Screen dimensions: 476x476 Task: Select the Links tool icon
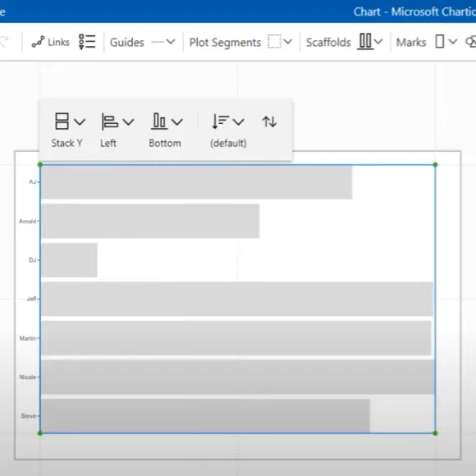pyautogui.click(x=38, y=42)
